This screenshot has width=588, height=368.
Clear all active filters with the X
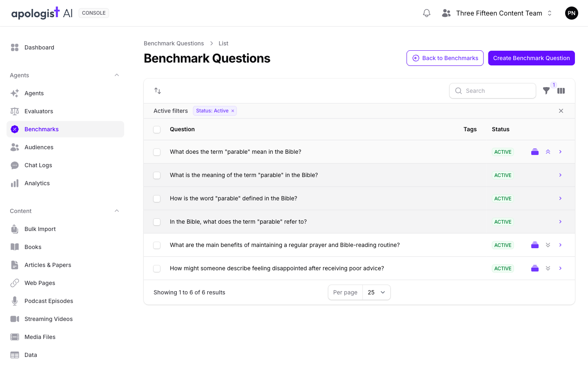point(561,111)
